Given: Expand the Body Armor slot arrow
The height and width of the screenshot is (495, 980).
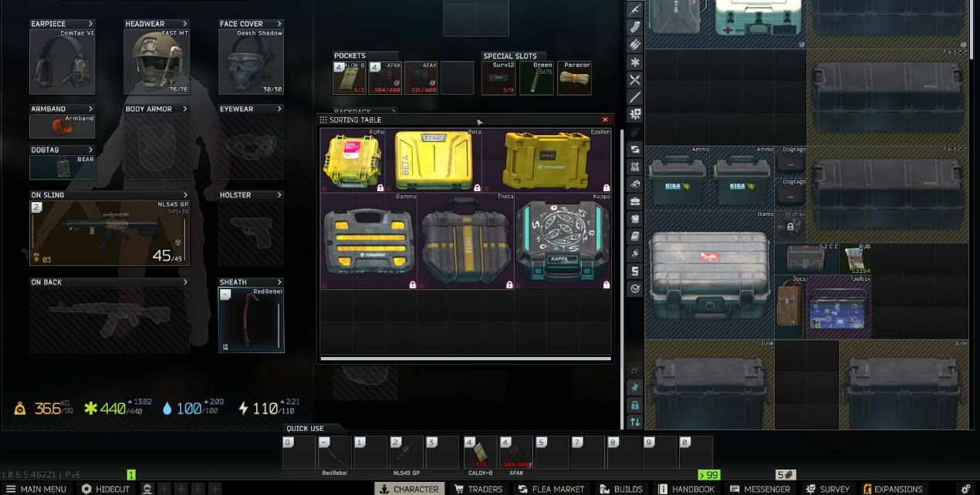Looking at the screenshot, I should tap(185, 109).
